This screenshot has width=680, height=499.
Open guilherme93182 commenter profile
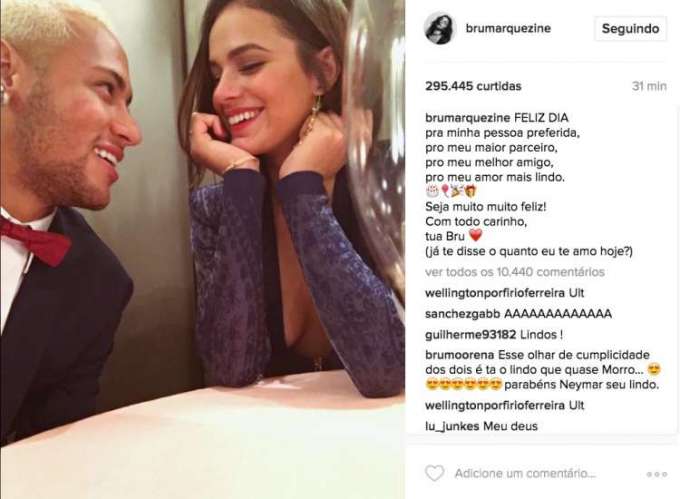coord(471,334)
